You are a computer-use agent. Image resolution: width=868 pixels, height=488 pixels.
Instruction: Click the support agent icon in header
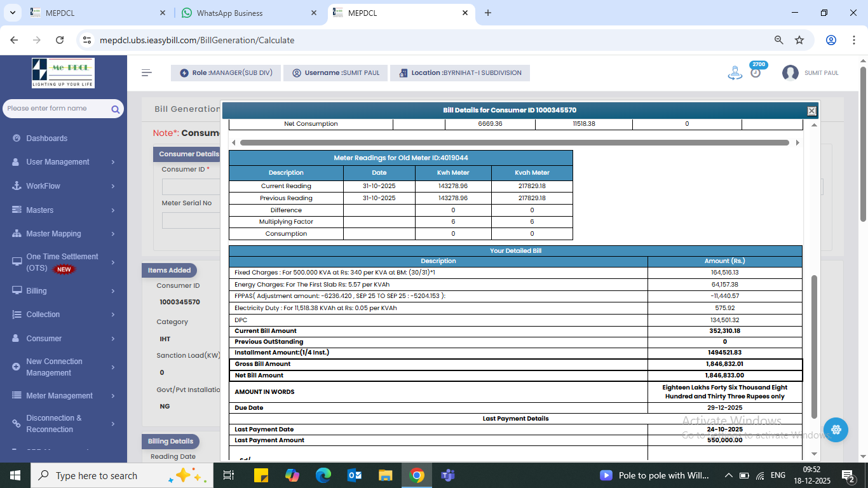(x=735, y=73)
